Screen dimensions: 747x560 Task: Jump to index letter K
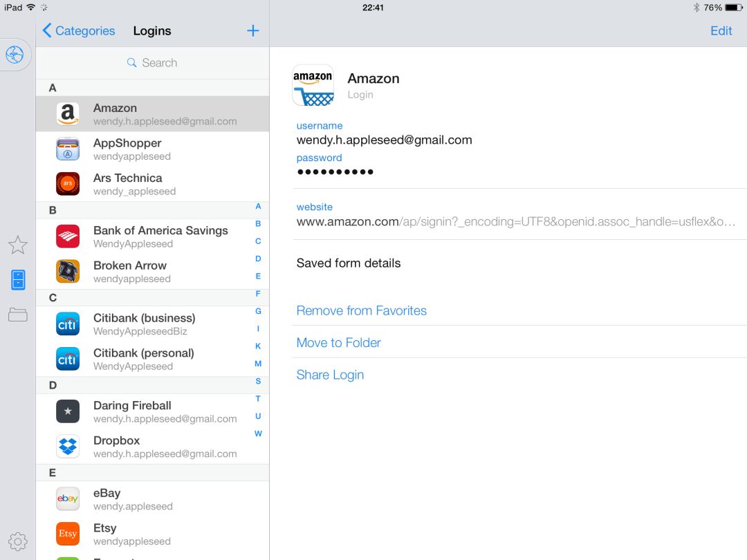258,346
